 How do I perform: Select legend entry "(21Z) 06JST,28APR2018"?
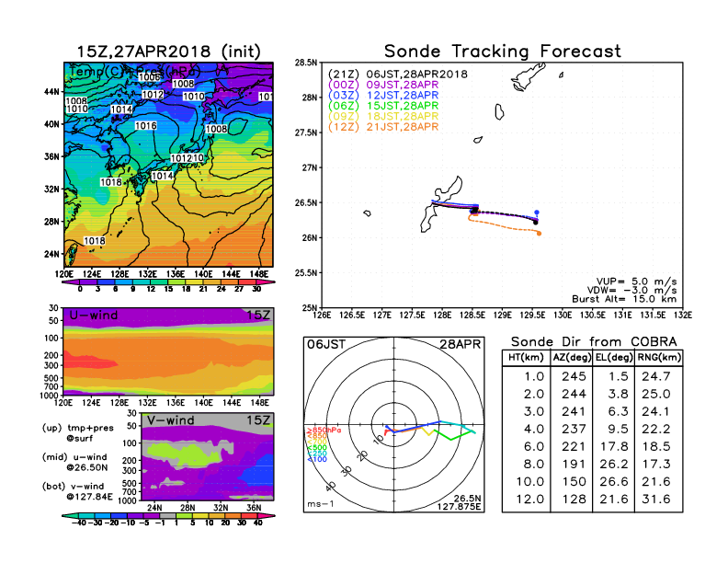tap(397, 74)
